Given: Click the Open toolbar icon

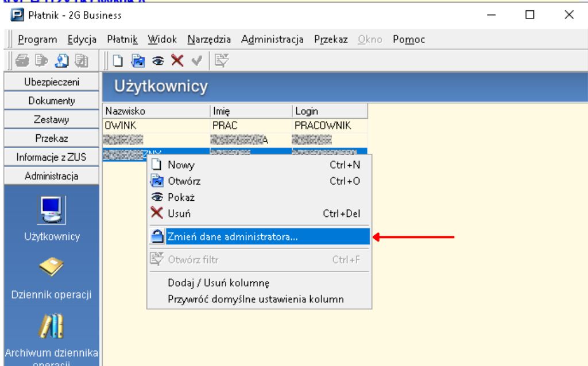Looking at the screenshot, I should tap(138, 60).
